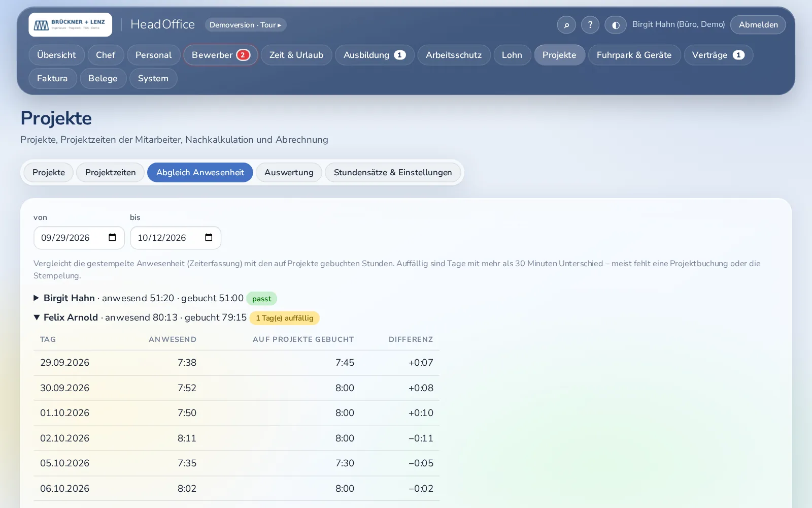Open calendar picker in von field
The image size is (812, 508).
112,238
